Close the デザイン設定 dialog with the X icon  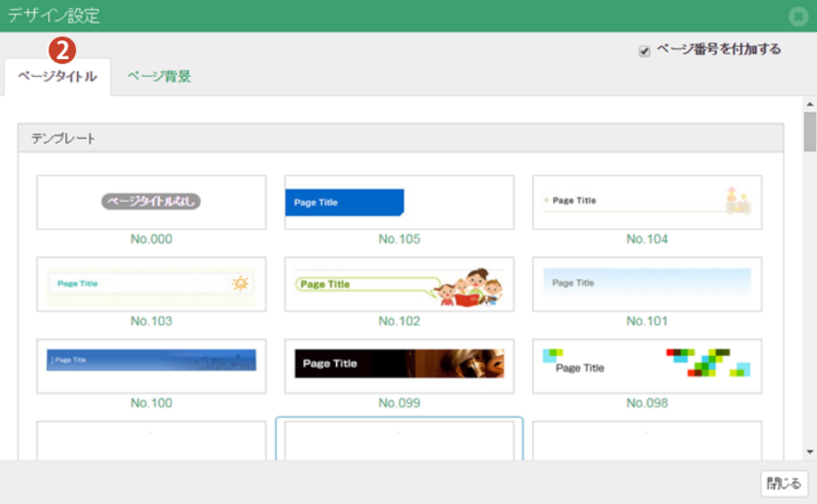(798, 16)
